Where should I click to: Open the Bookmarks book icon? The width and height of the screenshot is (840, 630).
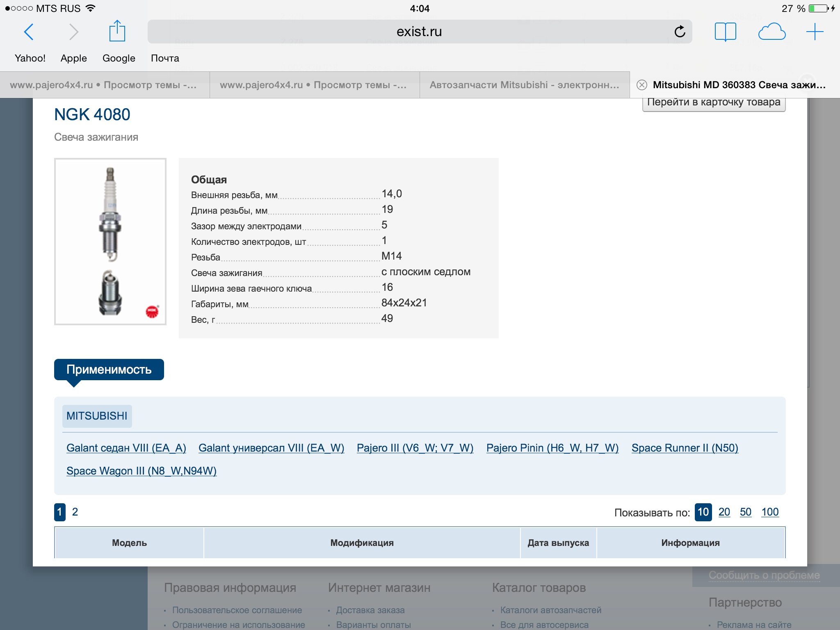coord(725,32)
